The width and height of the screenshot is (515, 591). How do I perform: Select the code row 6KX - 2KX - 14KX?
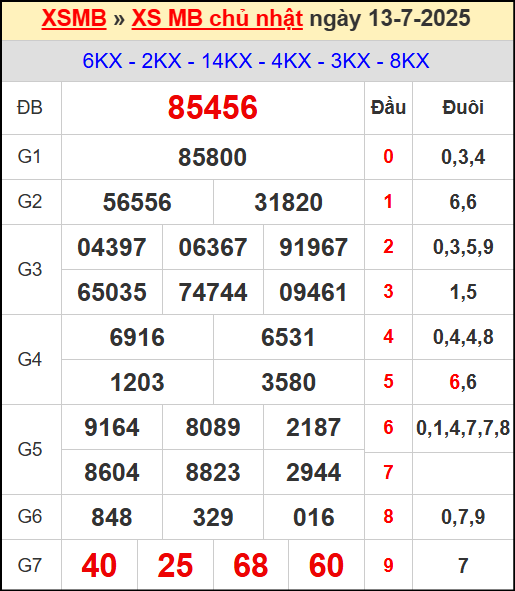click(256, 61)
